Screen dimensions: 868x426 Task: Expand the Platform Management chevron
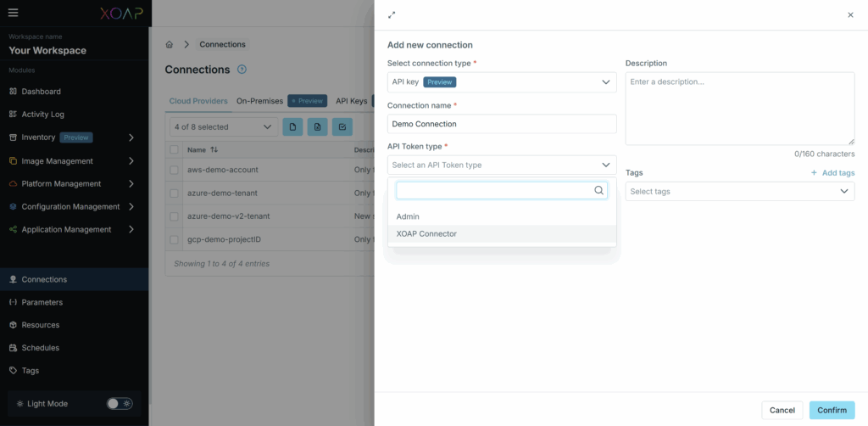pyautogui.click(x=131, y=184)
